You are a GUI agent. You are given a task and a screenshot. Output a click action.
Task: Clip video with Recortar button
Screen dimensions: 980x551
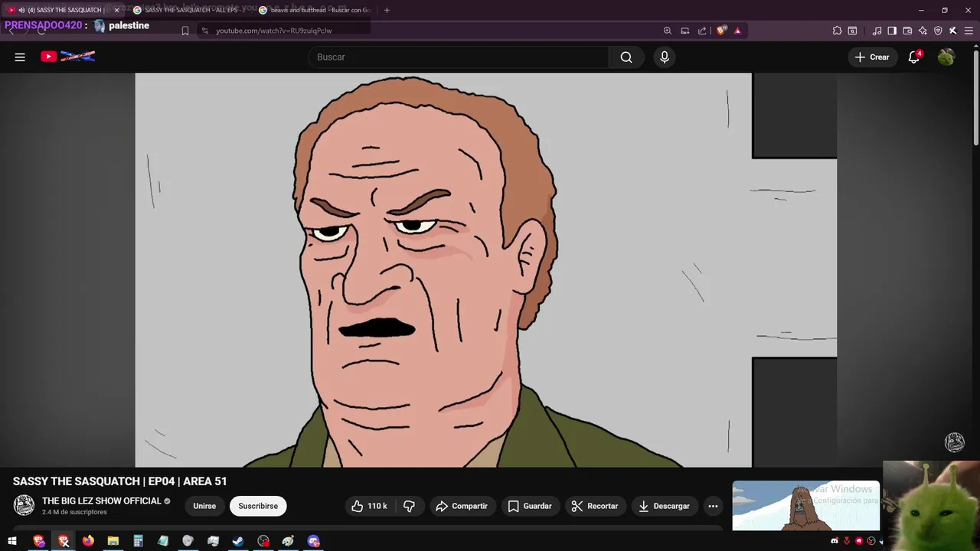595,506
